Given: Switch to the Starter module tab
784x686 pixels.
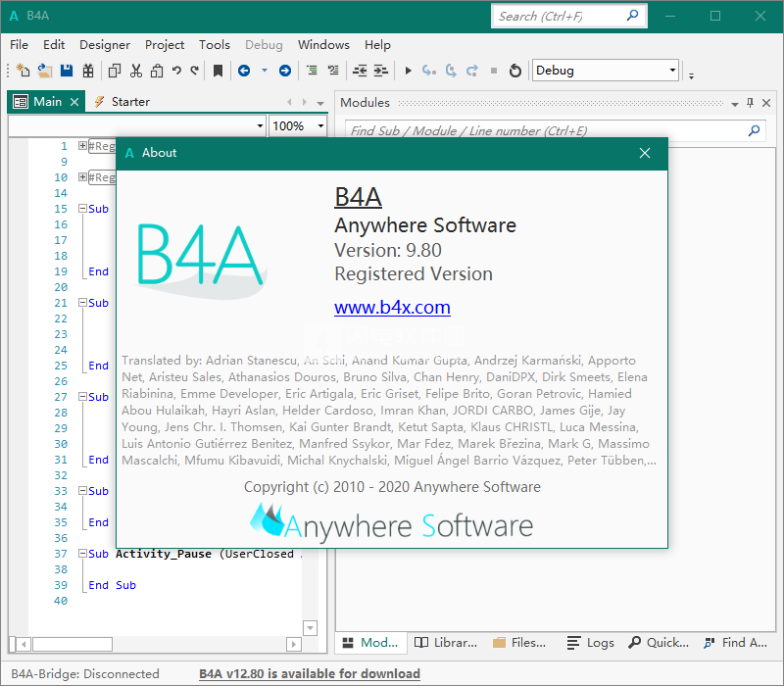Looking at the screenshot, I should (x=122, y=102).
